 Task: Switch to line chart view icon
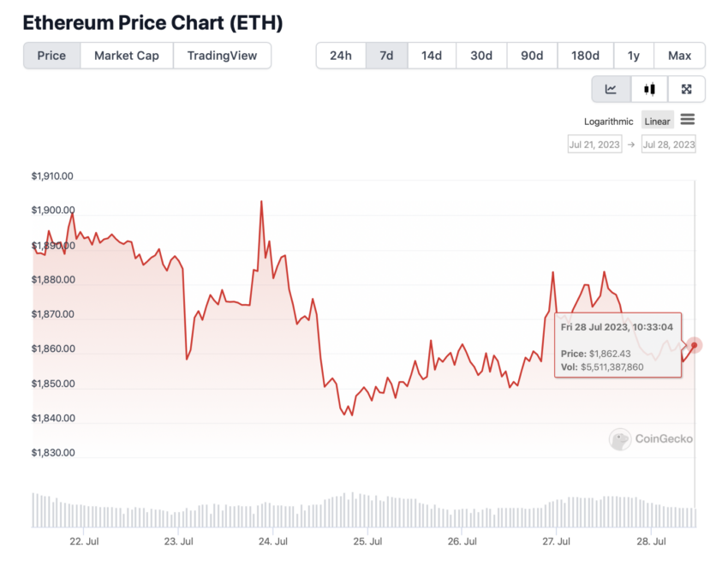tap(611, 89)
